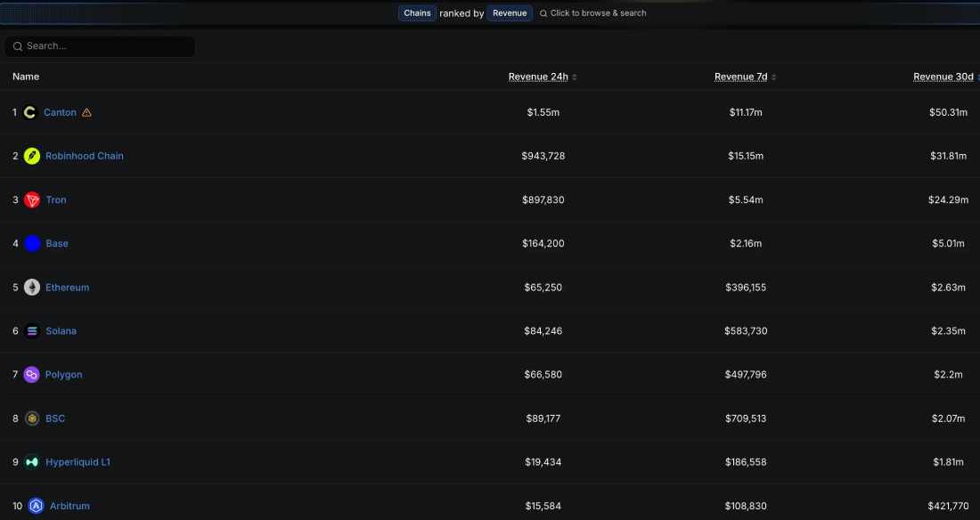
Task: Click the Hyperliquid L1 logo icon
Action: tap(32, 462)
